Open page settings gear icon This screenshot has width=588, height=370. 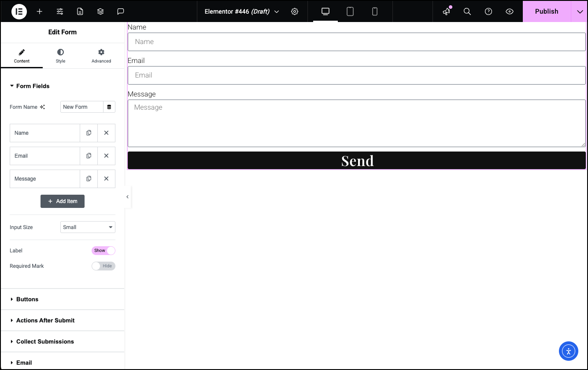pyautogui.click(x=295, y=11)
